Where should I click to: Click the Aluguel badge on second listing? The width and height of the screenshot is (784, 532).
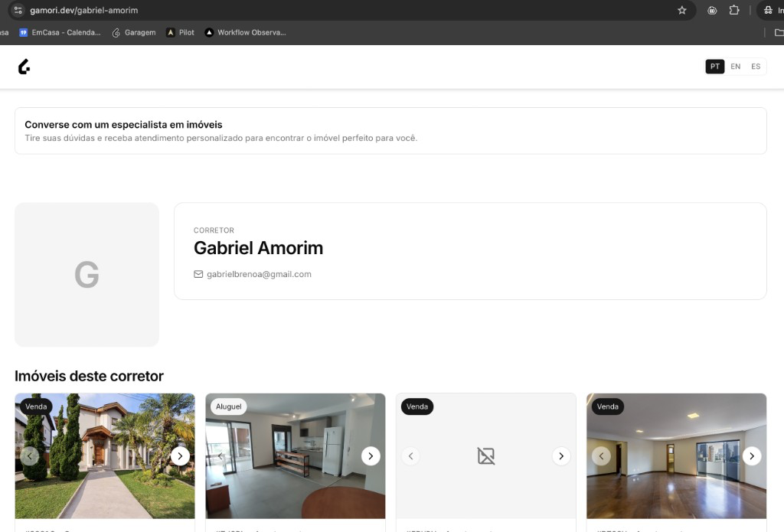click(228, 406)
